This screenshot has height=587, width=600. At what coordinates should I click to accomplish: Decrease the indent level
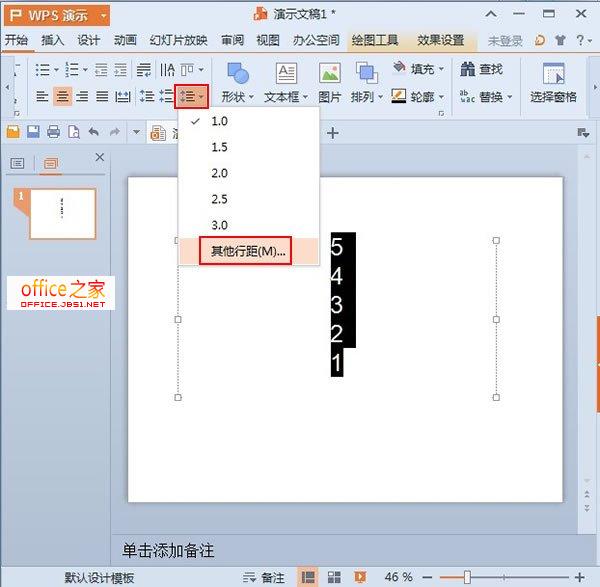101,70
